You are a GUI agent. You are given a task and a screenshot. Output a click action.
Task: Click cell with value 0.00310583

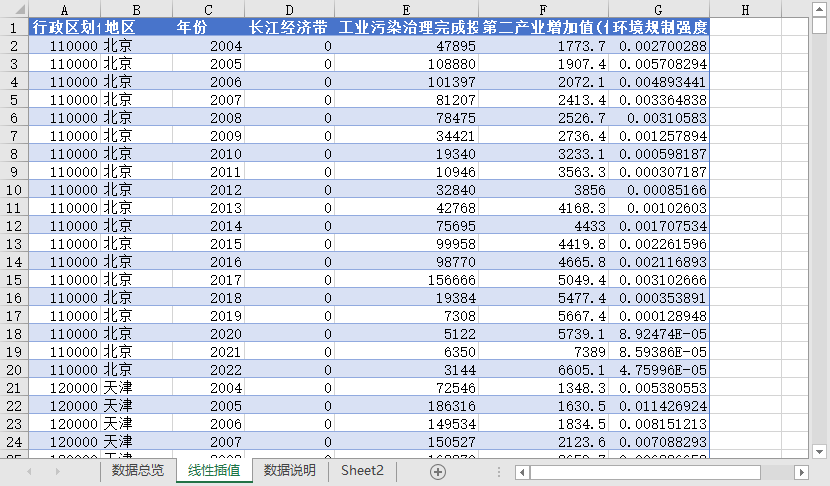[659, 118]
